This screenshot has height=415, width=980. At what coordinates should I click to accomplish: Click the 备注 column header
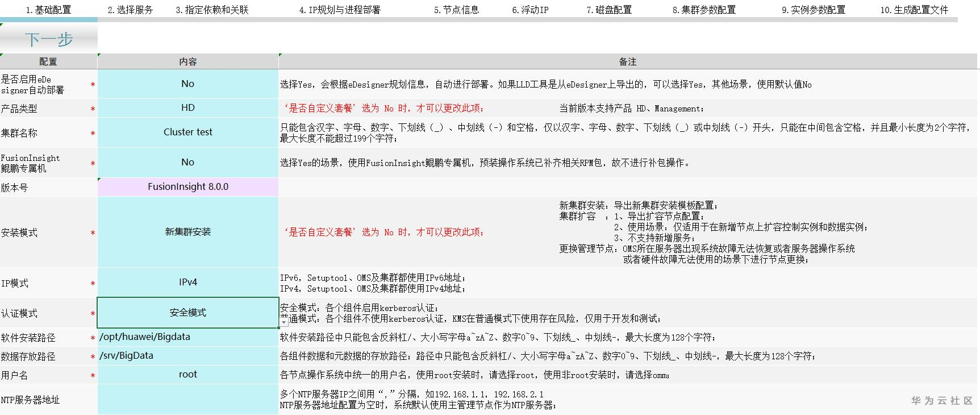(x=628, y=61)
